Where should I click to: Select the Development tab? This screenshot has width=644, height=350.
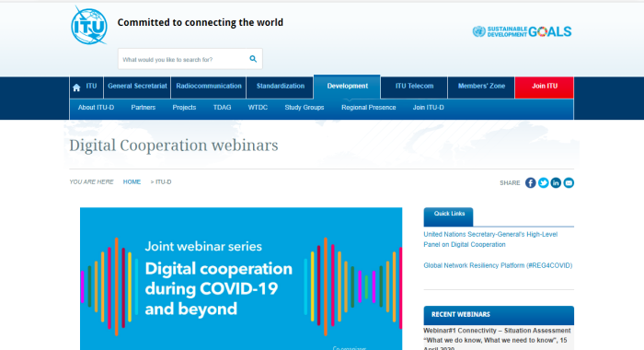click(347, 87)
